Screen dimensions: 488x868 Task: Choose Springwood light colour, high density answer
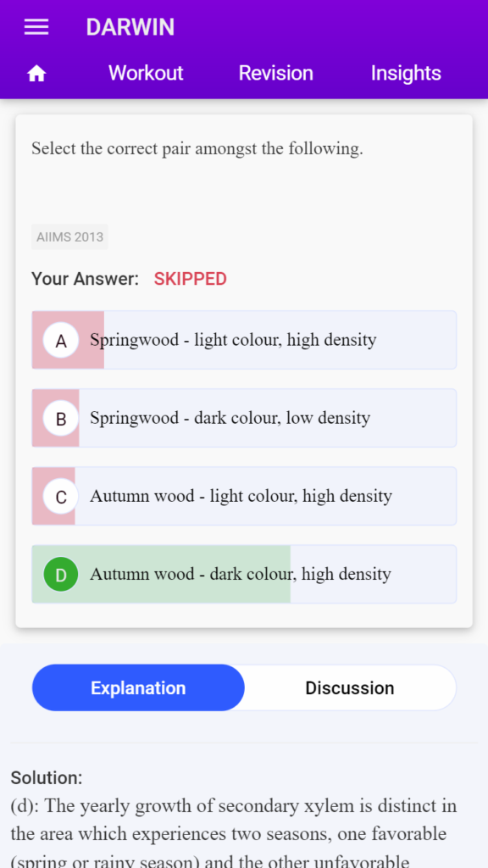coord(244,340)
